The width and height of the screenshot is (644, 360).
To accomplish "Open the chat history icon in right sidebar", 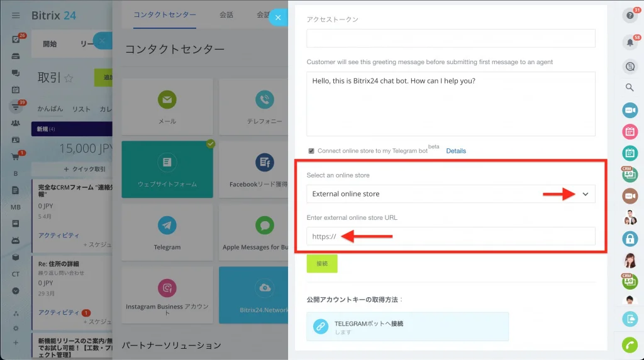I will click(x=630, y=66).
